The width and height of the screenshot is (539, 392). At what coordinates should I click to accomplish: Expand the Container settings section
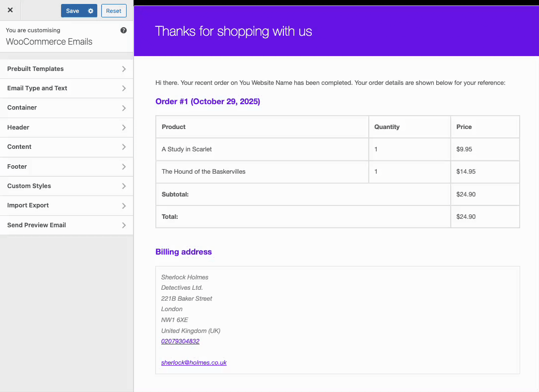(67, 108)
